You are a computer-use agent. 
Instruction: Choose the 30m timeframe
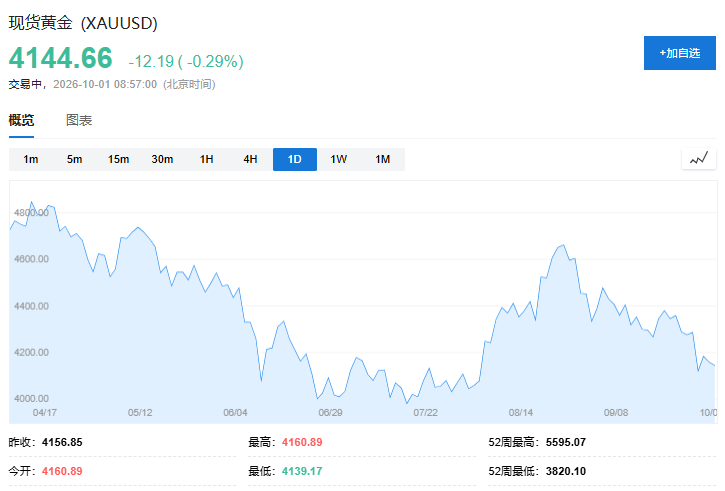pyautogui.click(x=162, y=160)
